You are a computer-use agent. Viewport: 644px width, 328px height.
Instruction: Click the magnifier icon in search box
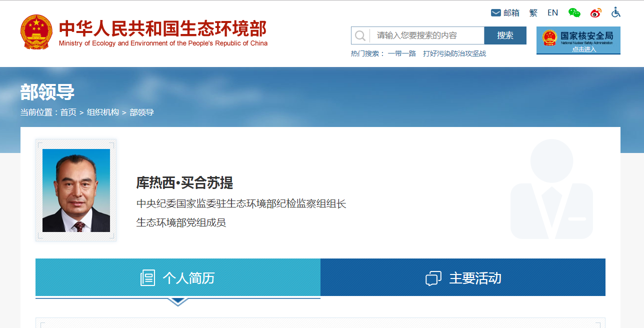tap(360, 35)
